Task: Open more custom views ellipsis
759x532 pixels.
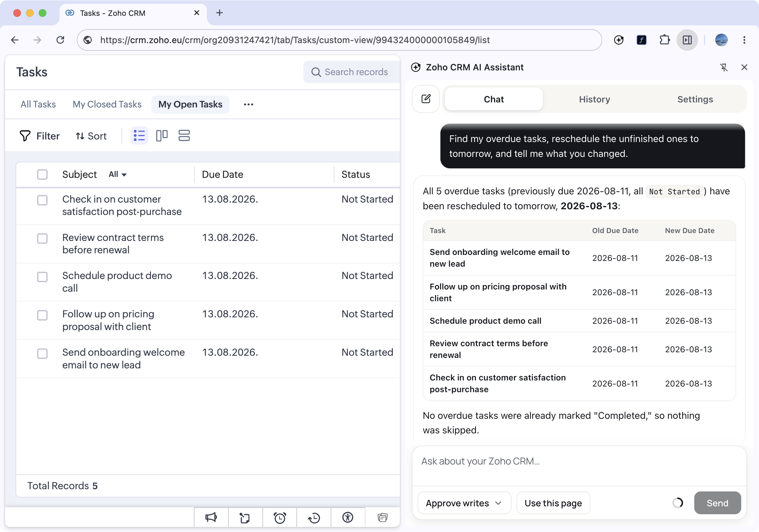Action: point(248,104)
